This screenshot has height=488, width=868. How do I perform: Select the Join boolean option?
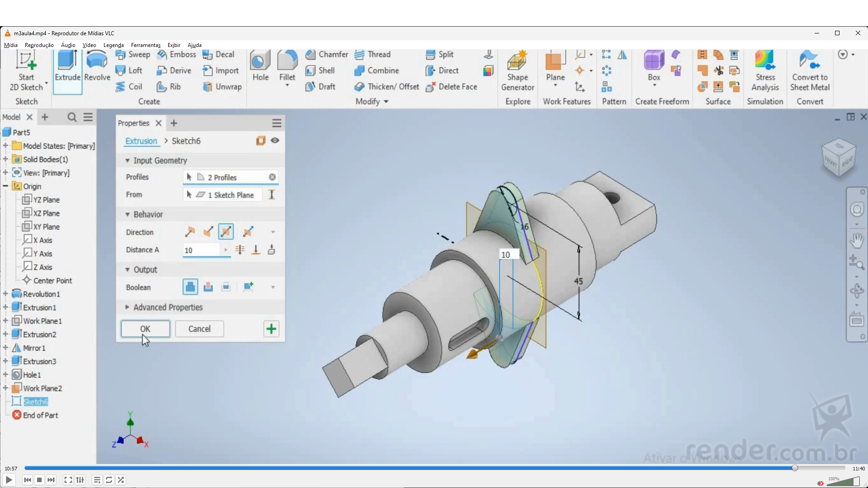tap(190, 287)
